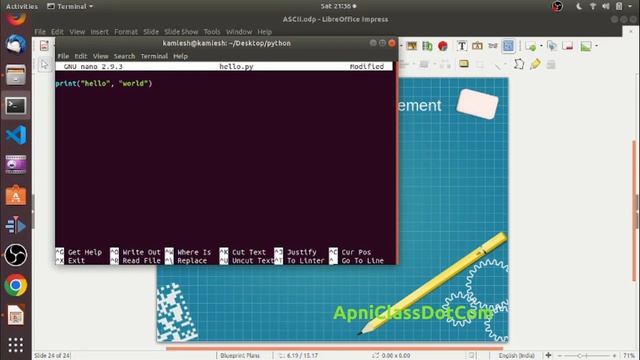Click English (India) language in status bar
The height and width of the screenshot is (360, 640).
(516, 356)
